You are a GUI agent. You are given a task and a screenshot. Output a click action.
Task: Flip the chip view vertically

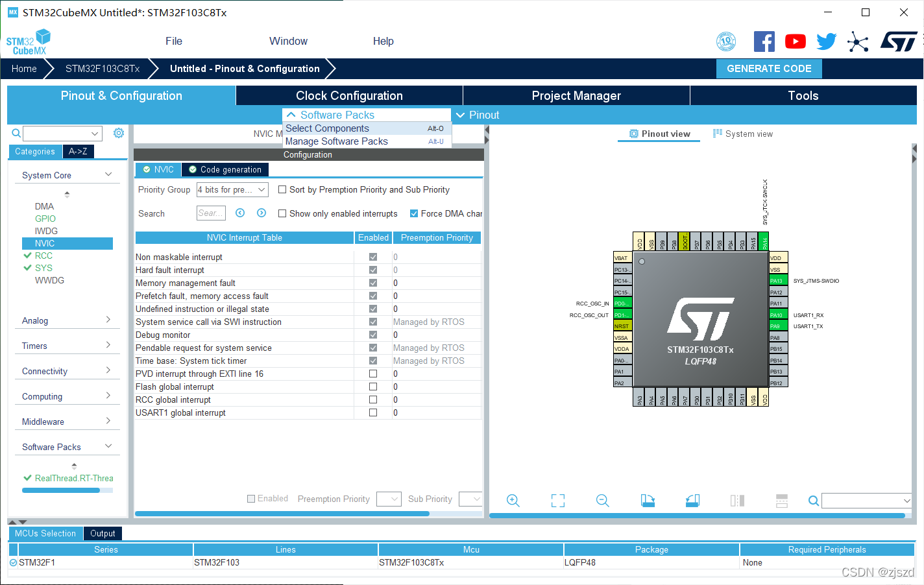[x=782, y=501]
